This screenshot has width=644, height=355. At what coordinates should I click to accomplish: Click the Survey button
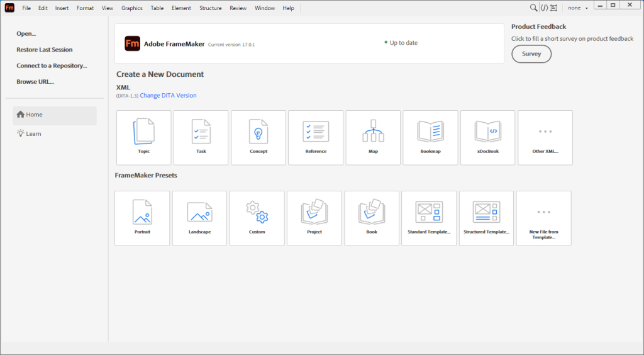[531, 54]
